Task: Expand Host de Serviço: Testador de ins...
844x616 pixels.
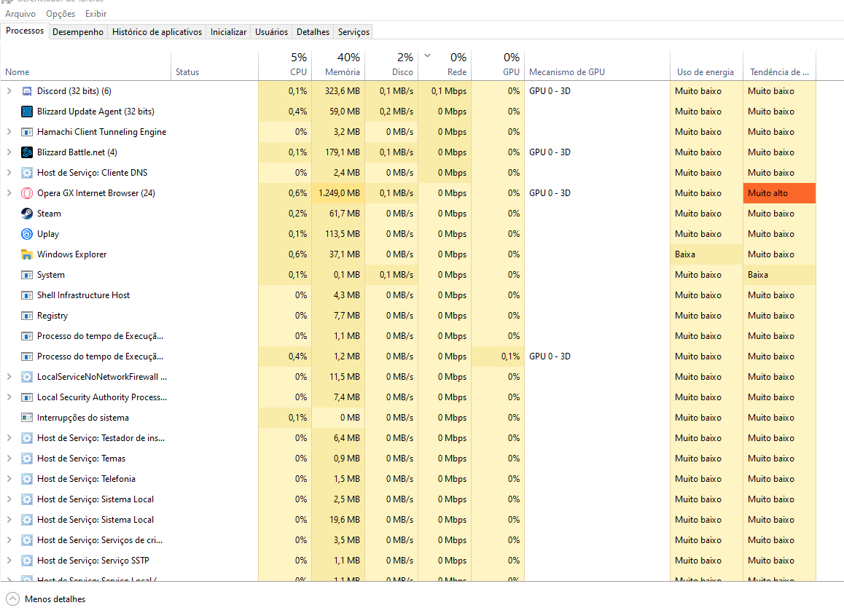Action: click(x=9, y=438)
